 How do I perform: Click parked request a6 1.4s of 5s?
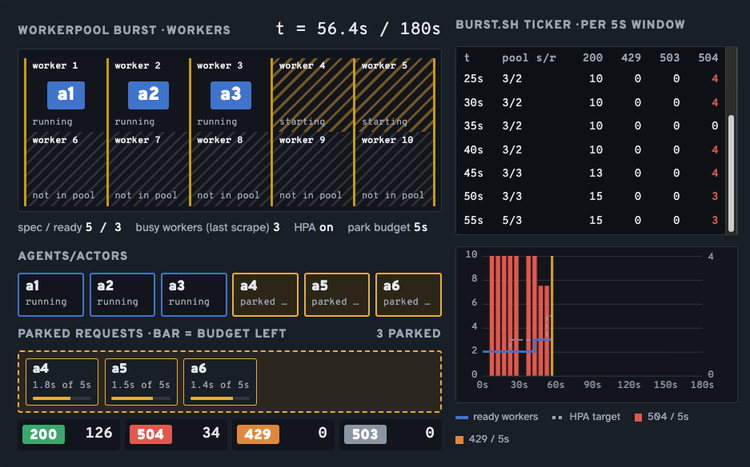(220, 382)
